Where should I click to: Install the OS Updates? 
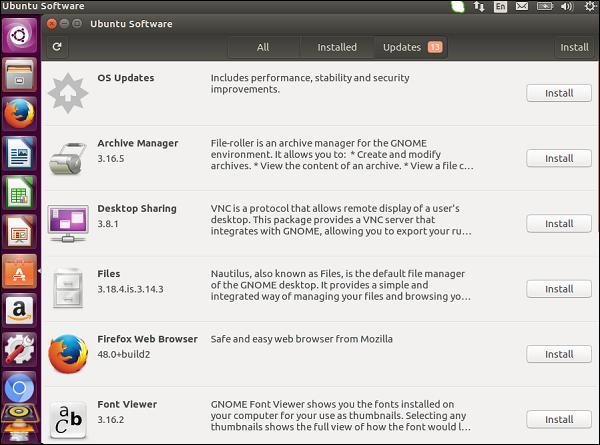point(559,93)
